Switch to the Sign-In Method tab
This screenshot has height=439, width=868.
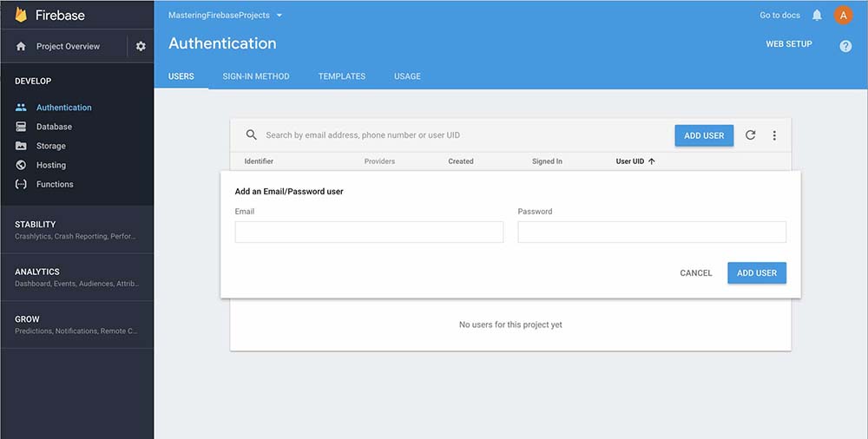[256, 76]
